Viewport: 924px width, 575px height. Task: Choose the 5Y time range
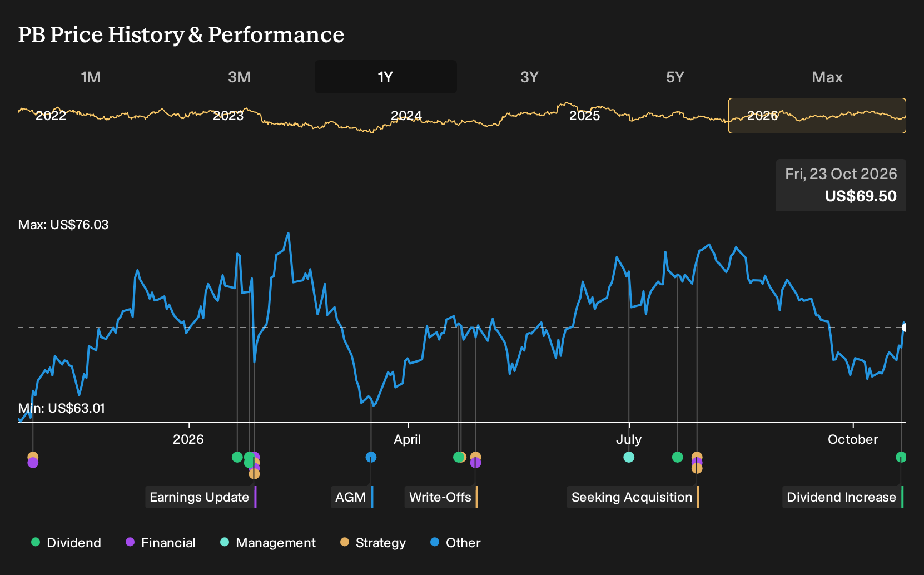pos(675,77)
